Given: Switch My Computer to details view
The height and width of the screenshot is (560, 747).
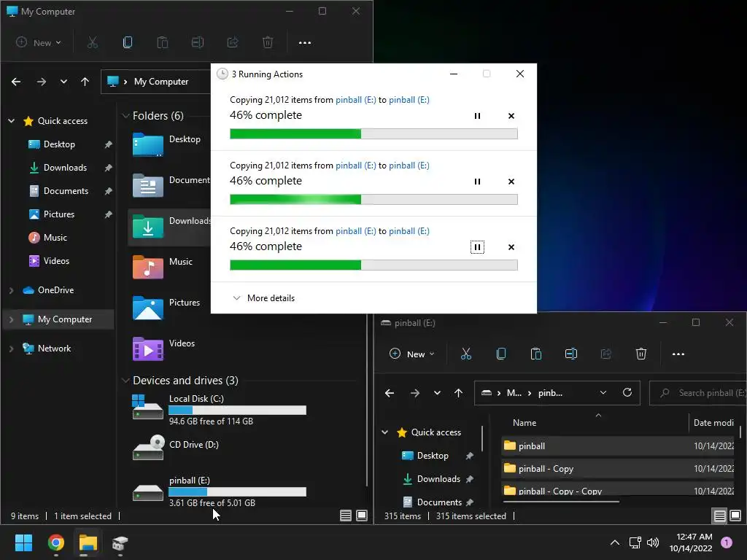Looking at the screenshot, I should (x=346, y=516).
